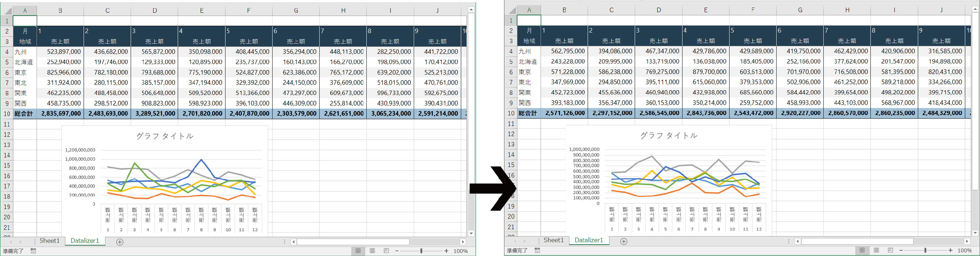Image resolution: width=980 pixels, height=256 pixels.
Task: Select Normal view in right window status bar
Action: pyautogui.click(x=862, y=250)
